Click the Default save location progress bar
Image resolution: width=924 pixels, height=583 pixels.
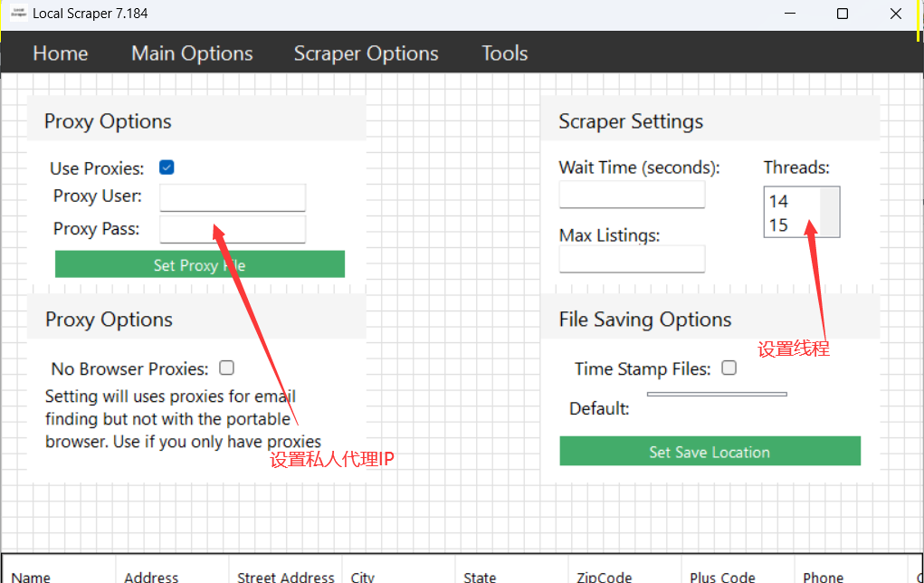click(717, 394)
